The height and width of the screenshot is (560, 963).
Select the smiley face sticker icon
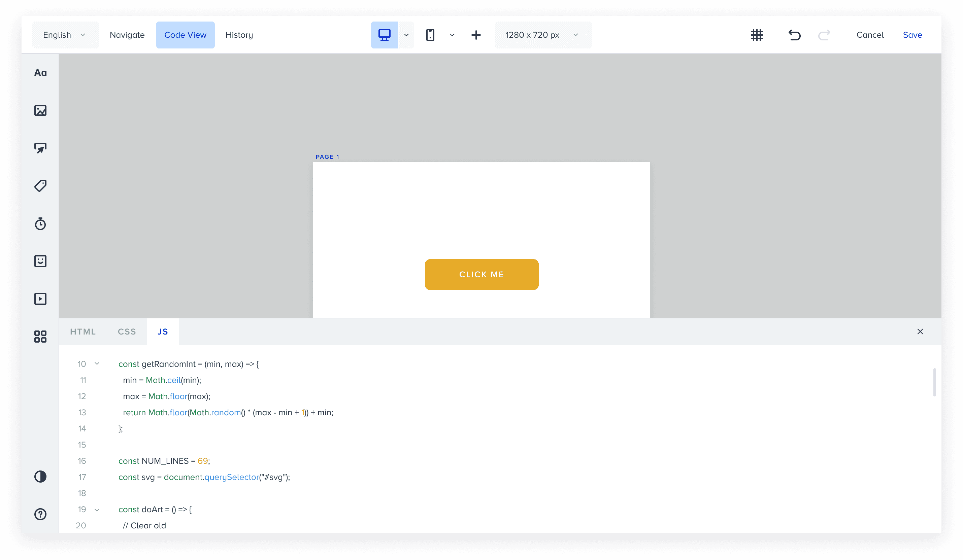click(x=40, y=261)
